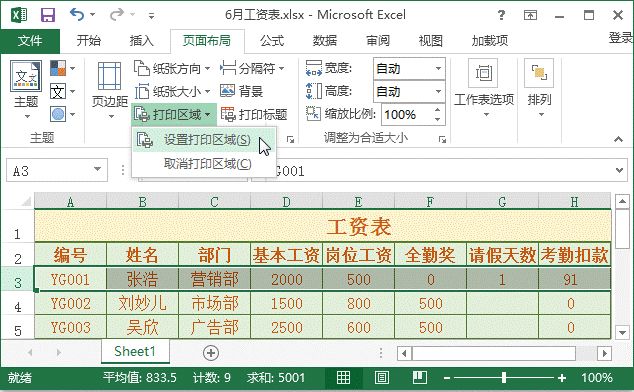634x392 pixels.
Task: Click 打印标题 print titles button
Action: tap(254, 114)
